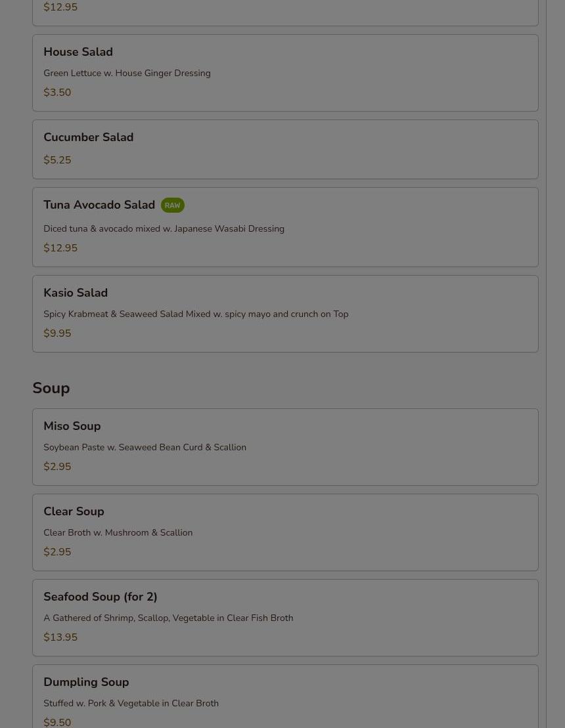Viewport: 565px width, 728px height.
Task: Open the Miso Soup item
Action: click(285, 447)
